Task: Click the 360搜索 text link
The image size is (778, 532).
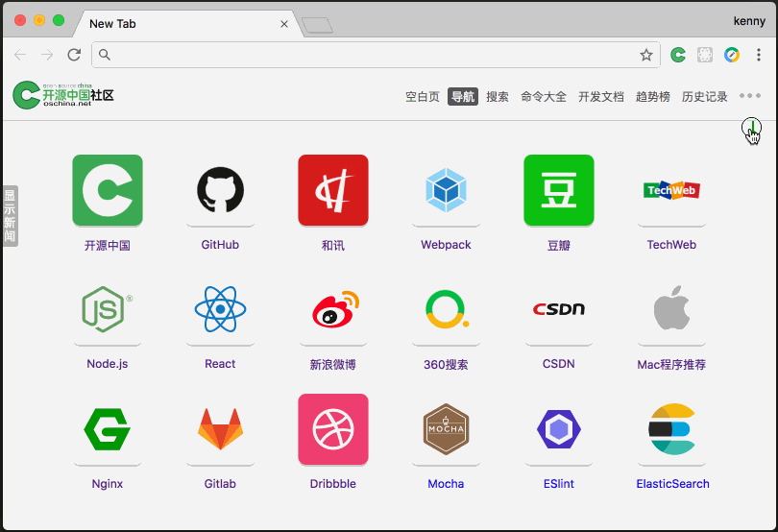Action: [446, 365]
